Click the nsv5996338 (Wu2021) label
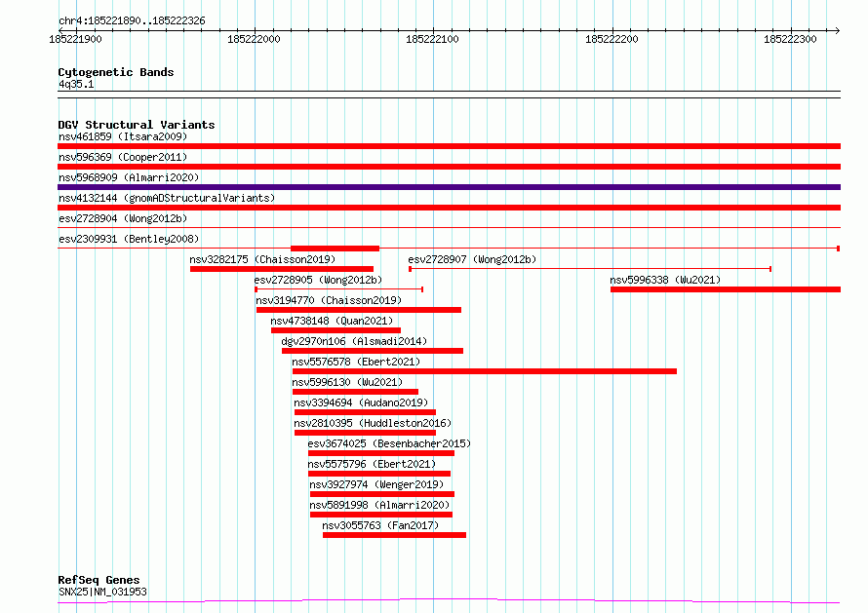Viewport: 868px width, 613px height. pyautogui.click(x=665, y=280)
